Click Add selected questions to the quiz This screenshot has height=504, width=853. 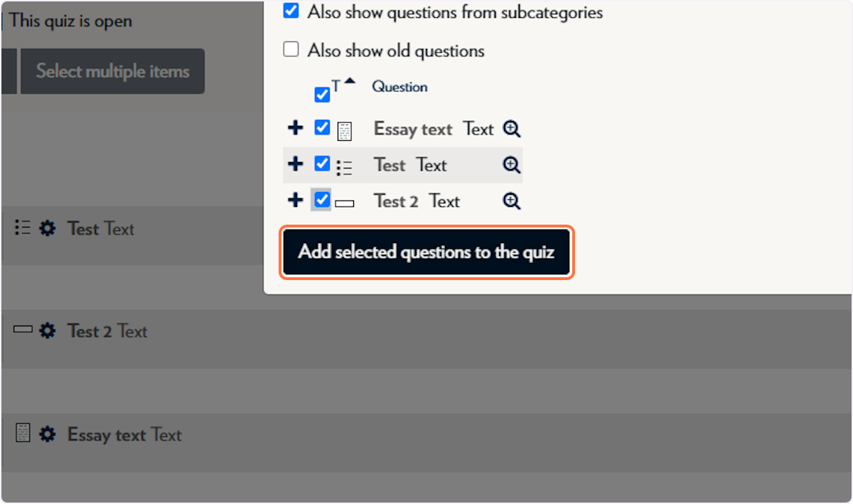pyautogui.click(x=426, y=252)
